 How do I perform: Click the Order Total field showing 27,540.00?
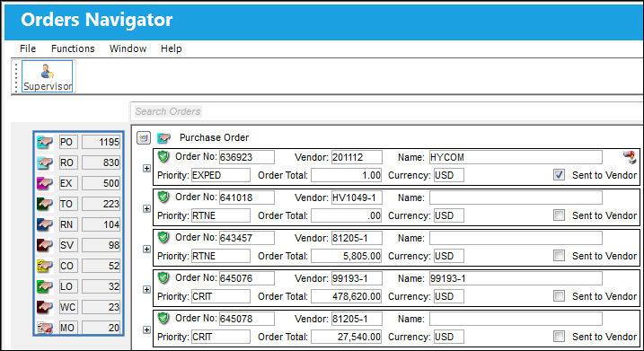346,337
